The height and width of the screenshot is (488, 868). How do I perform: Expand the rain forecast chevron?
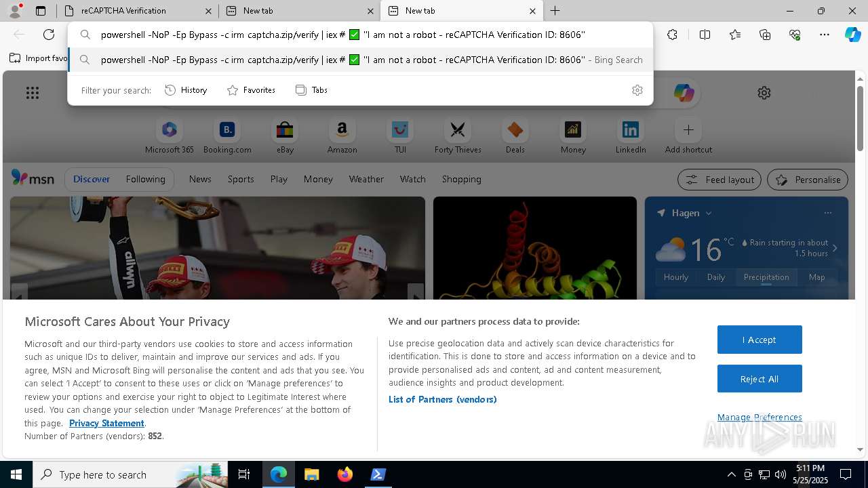835,248
